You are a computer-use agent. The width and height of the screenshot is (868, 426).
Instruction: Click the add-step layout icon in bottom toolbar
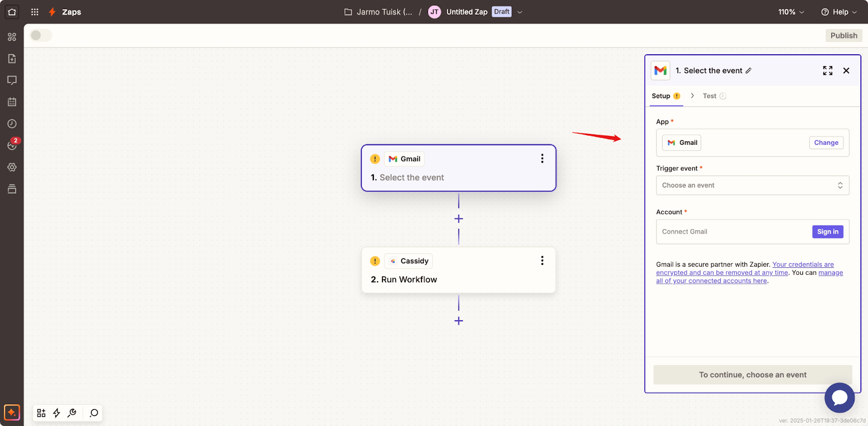[x=41, y=413]
